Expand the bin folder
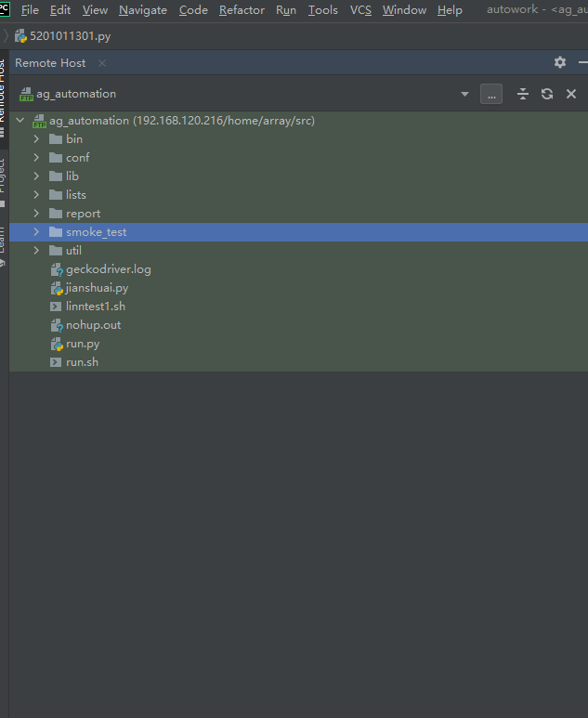The width and height of the screenshot is (588, 718). click(36, 139)
